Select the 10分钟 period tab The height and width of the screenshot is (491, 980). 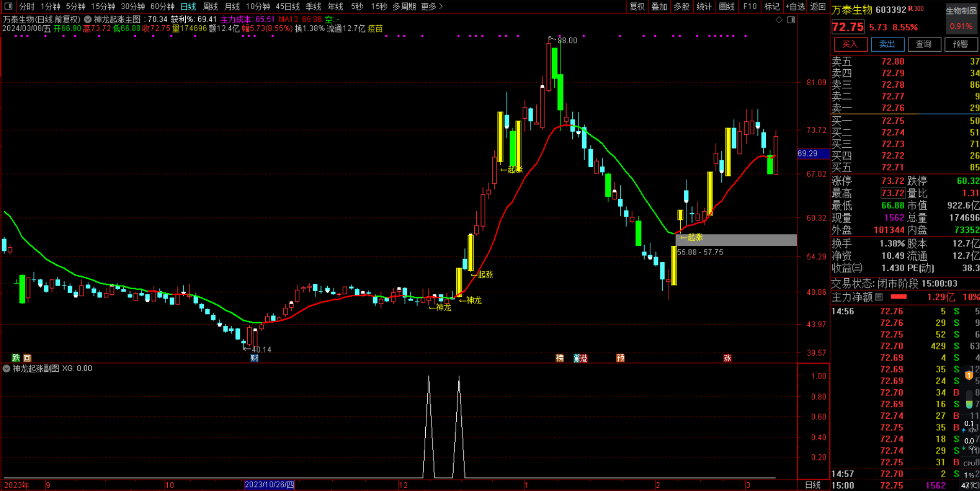pyautogui.click(x=258, y=6)
